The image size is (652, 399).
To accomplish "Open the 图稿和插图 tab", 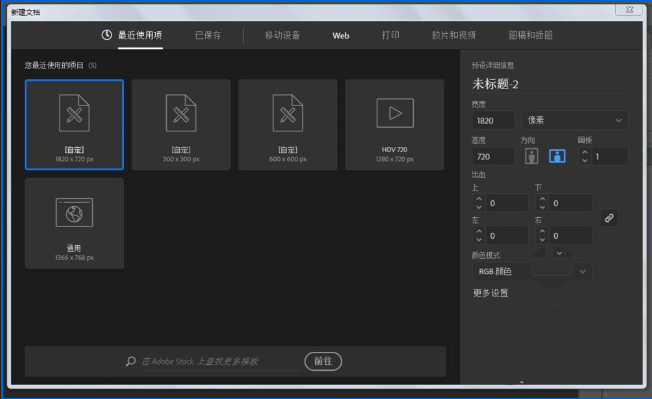I will pos(531,35).
